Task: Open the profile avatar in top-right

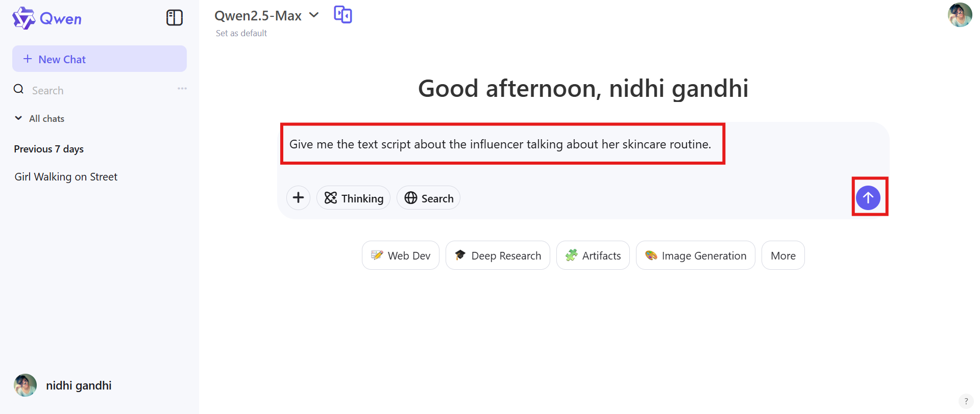Action: point(960,15)
